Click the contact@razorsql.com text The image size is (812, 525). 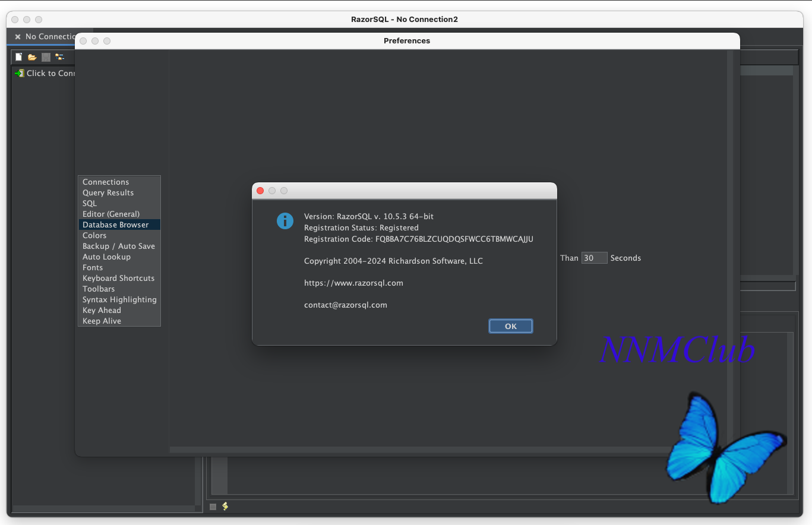pos(346,305)
